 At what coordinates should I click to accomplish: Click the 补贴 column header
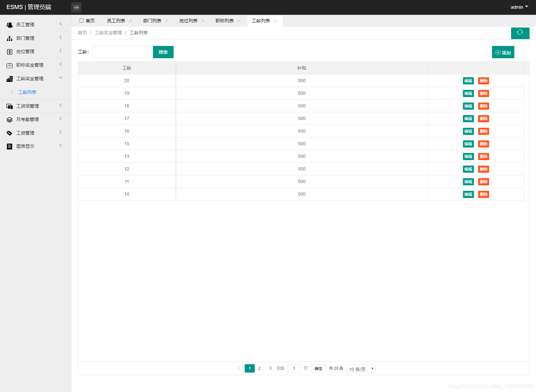(x=302, y=68)
